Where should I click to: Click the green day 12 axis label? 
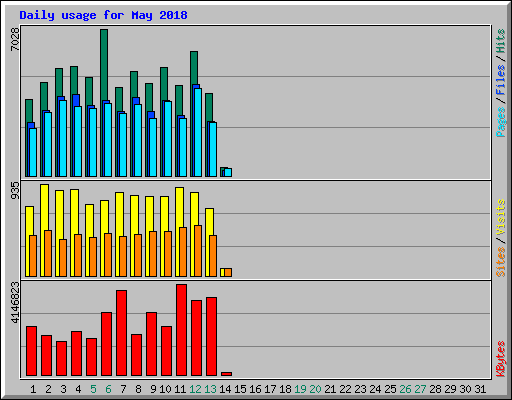tap(195, 389)
